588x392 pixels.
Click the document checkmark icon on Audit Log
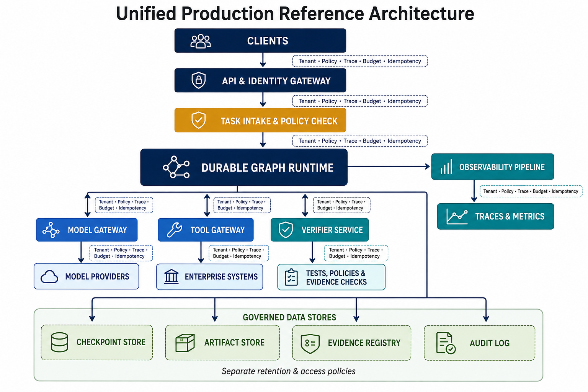446,343
